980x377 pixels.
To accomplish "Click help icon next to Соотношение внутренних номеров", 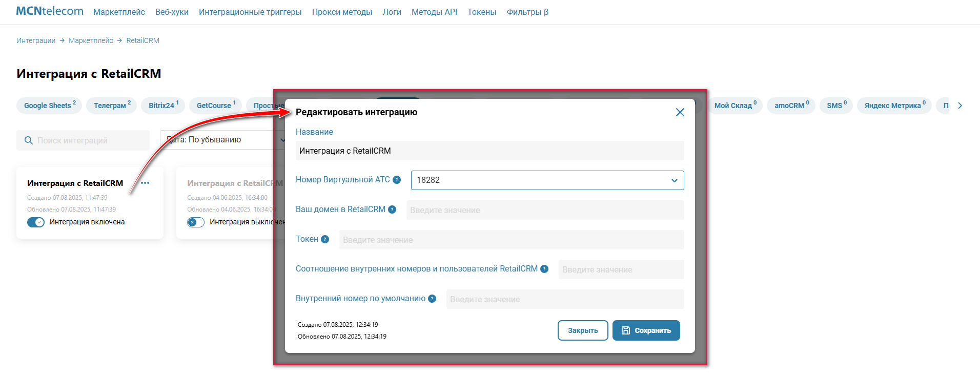I will coord(544,269).
